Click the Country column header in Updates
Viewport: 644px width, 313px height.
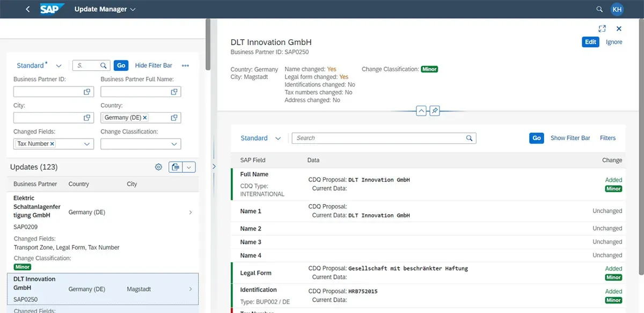(x=79, y=184)
